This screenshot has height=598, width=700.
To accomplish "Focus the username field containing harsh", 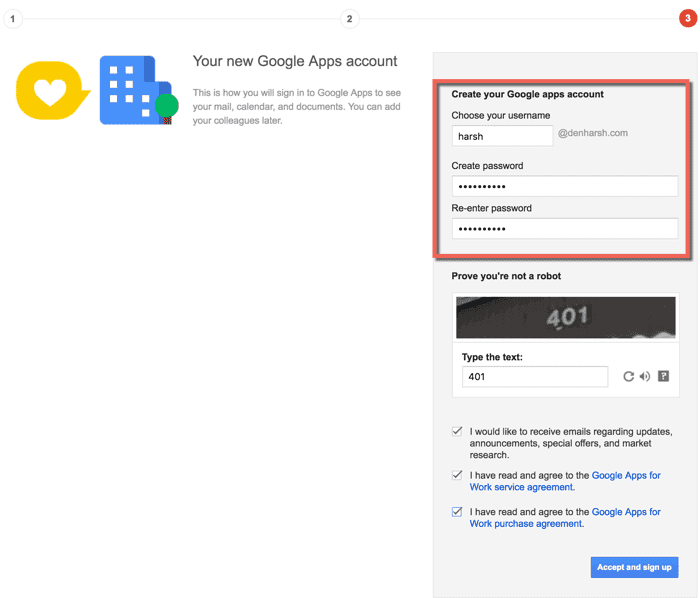I will [x=502, y=136].
